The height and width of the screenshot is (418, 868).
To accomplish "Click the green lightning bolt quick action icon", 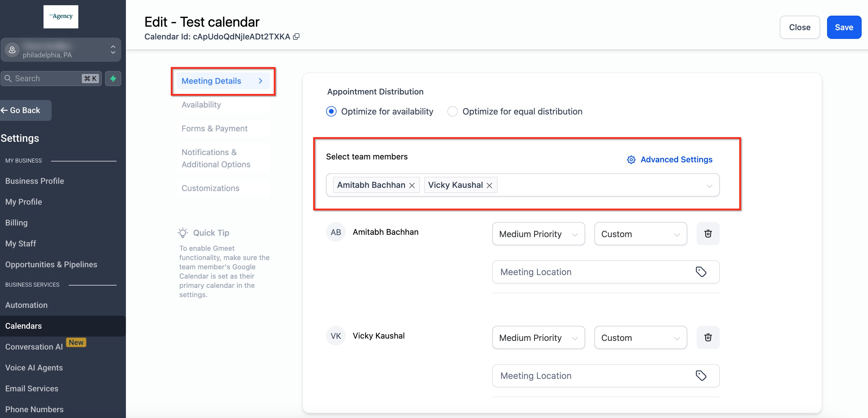I will 113,79.
